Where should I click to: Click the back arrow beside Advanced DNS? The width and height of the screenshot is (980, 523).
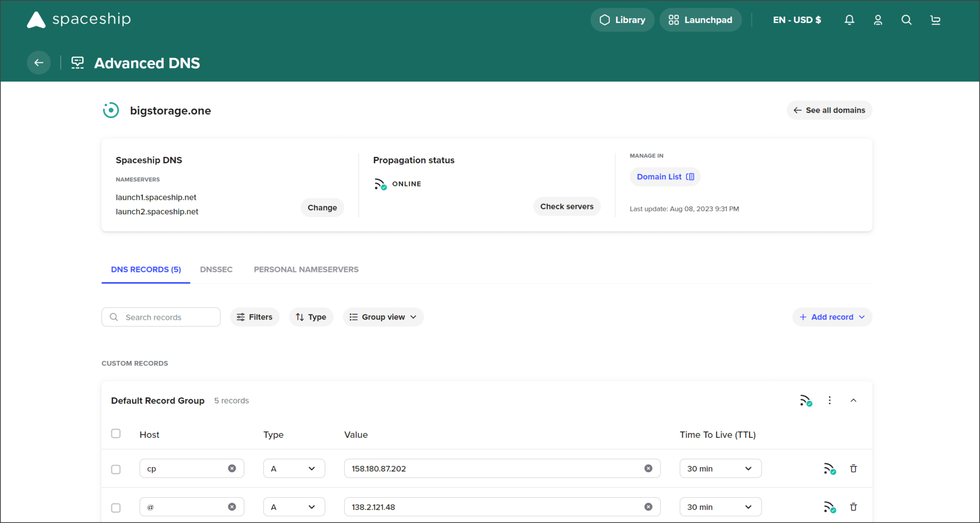coord(39,63)
